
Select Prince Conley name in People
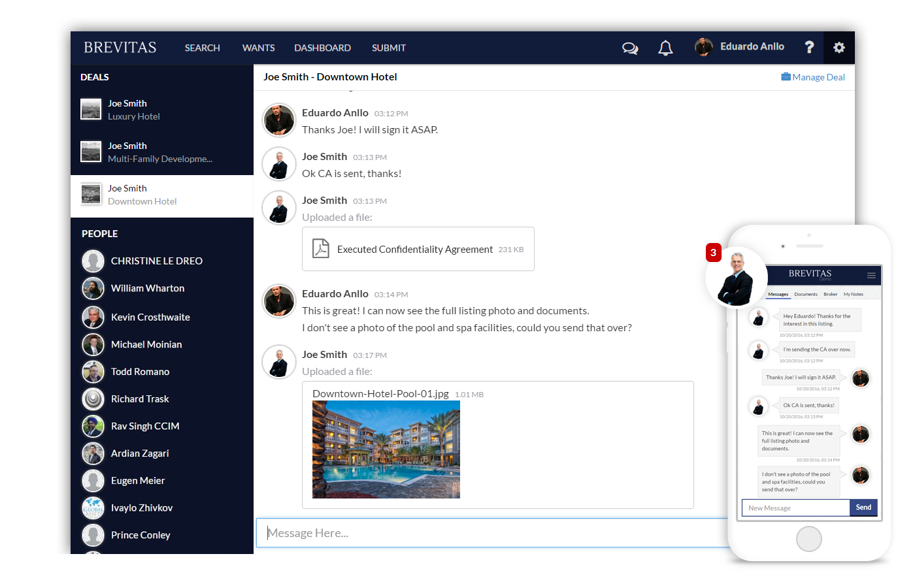point(141,535)
